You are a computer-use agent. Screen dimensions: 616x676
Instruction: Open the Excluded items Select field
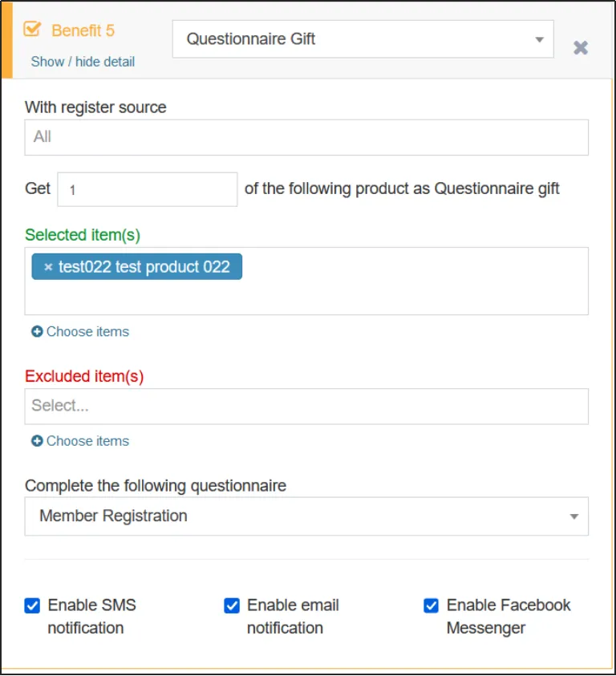(306, 406)
